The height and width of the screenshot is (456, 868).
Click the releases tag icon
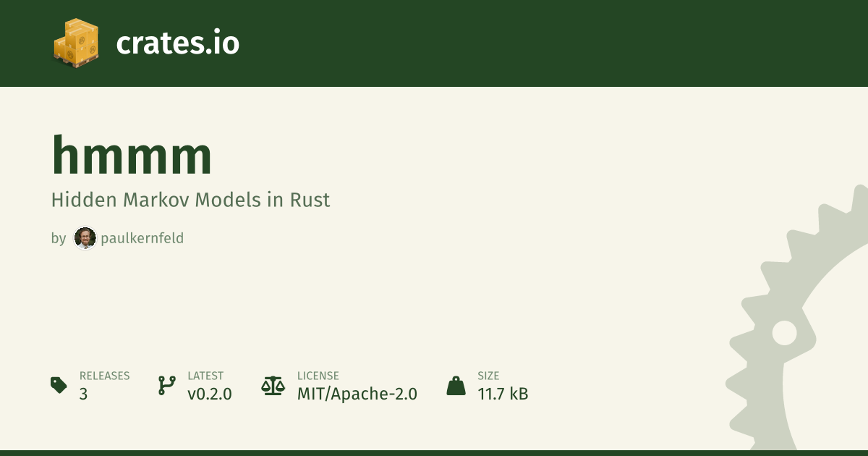click(59, 385)
